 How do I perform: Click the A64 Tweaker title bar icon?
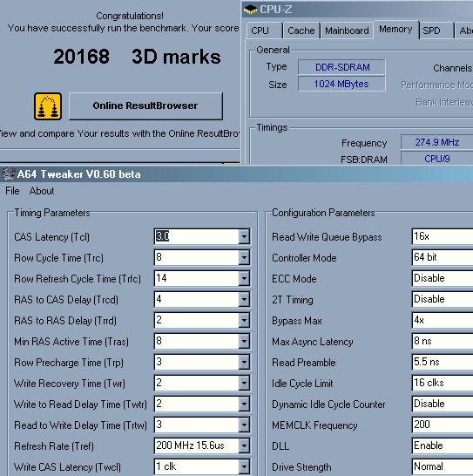pos(8,174)
